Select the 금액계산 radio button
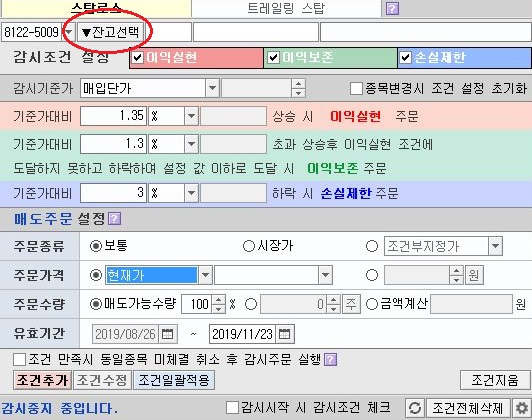Image resolution: width=532 pixels, height=420 pixels. click(x=372, y=304)
